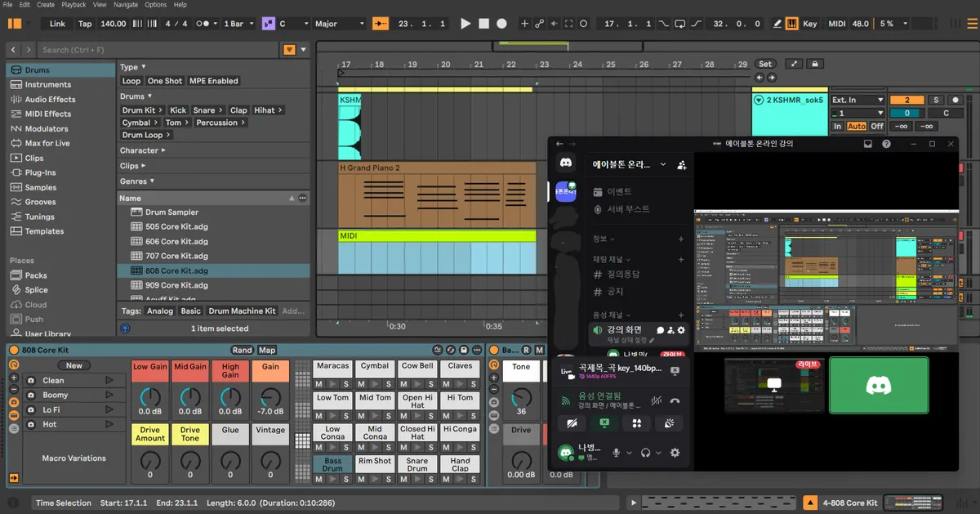
Task: Click the lock icon beside Set
Action: click(813, 64)
